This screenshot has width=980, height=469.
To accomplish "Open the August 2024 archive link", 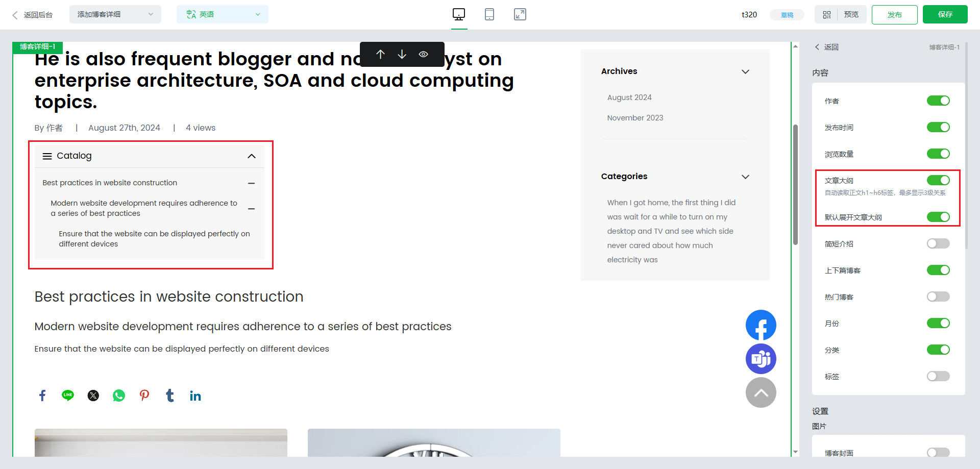I will 629,97.
